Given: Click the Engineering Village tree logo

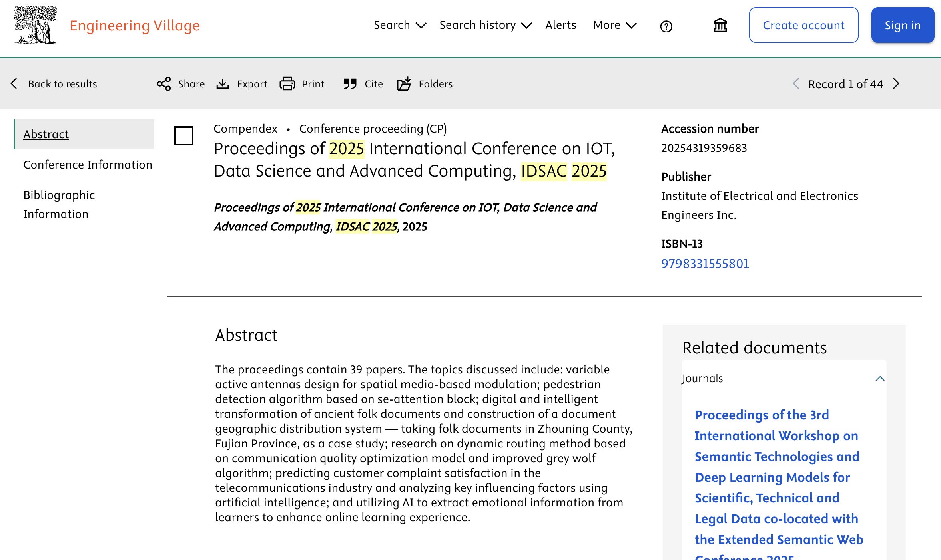Looking at the screenshot, I should click(x=35, y=25).
